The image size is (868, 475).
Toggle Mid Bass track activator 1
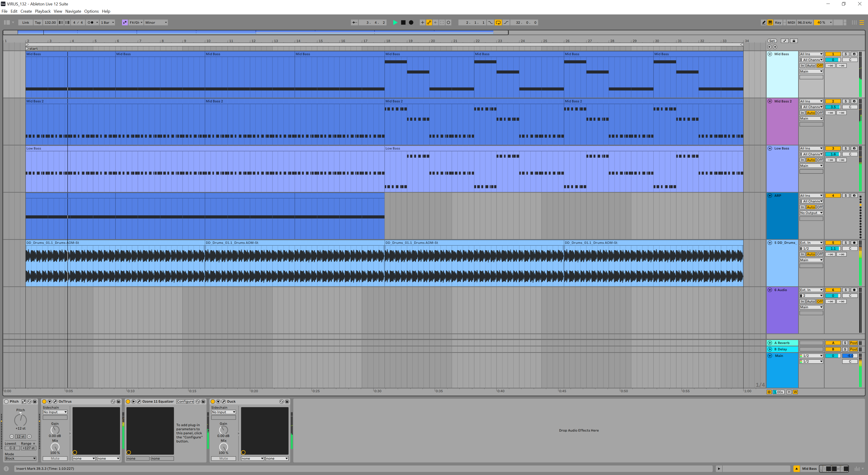pos(833,54)
